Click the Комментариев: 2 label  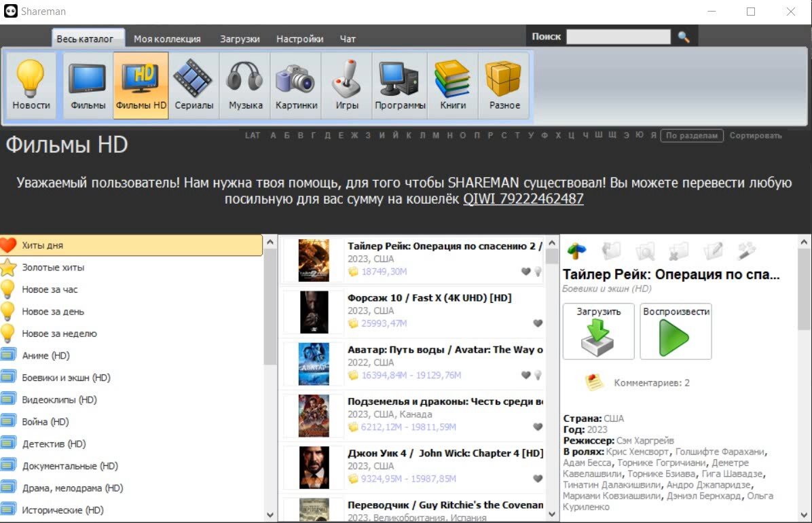coord(652,383)
